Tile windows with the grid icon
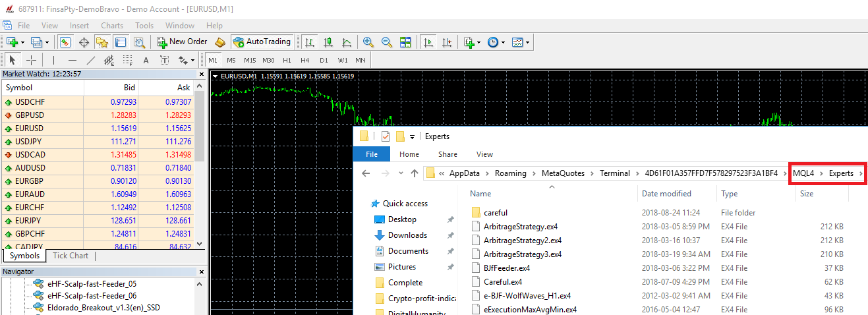The height and width of the screenshot is (315, 868). tap(405, 42)
